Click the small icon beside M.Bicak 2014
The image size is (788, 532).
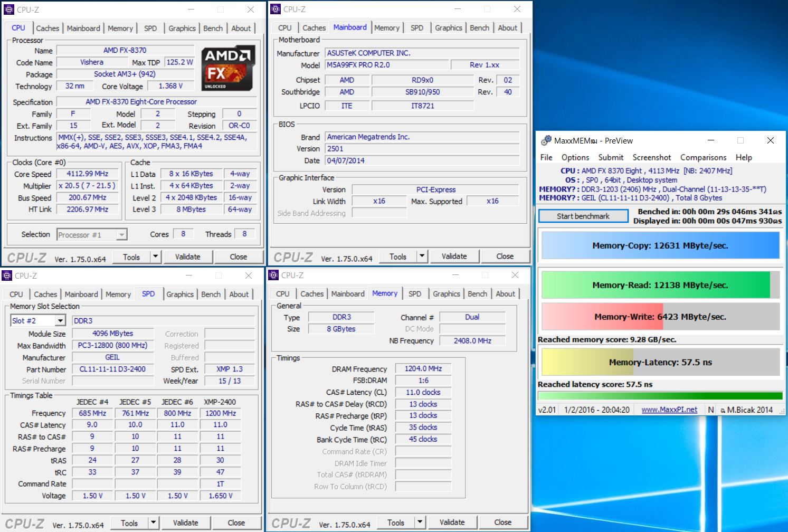pyautogui.click(x=723, y=410)
